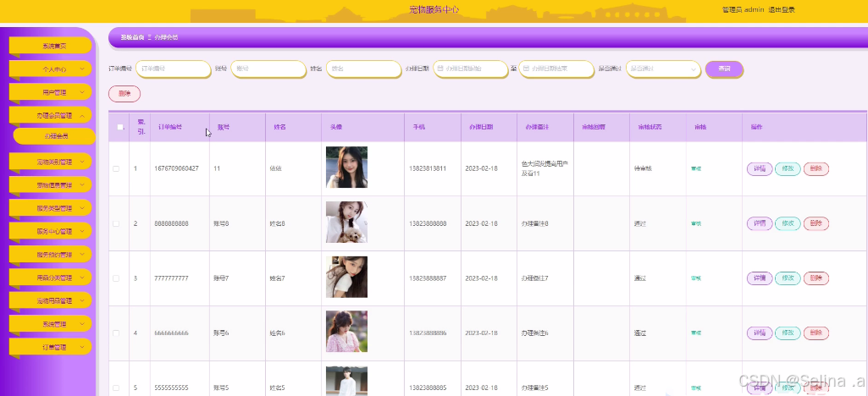
Task: Click the 办理备注8 remark cell
Action: click(x=534, y=223)
